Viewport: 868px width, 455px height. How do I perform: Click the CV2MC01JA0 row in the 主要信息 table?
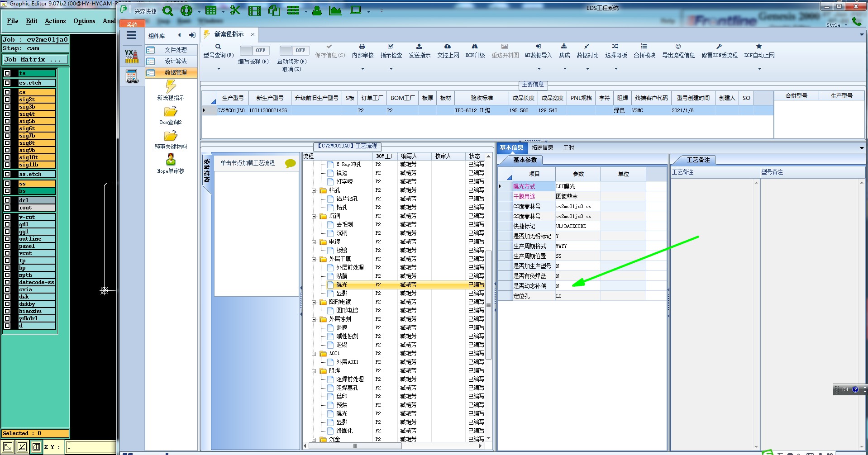pyautogui.click(x=487, y=110)
